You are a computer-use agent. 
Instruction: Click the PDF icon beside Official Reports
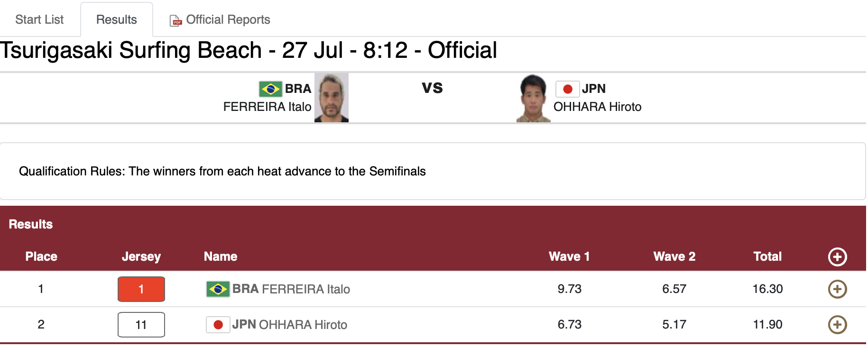click(175, 21)
